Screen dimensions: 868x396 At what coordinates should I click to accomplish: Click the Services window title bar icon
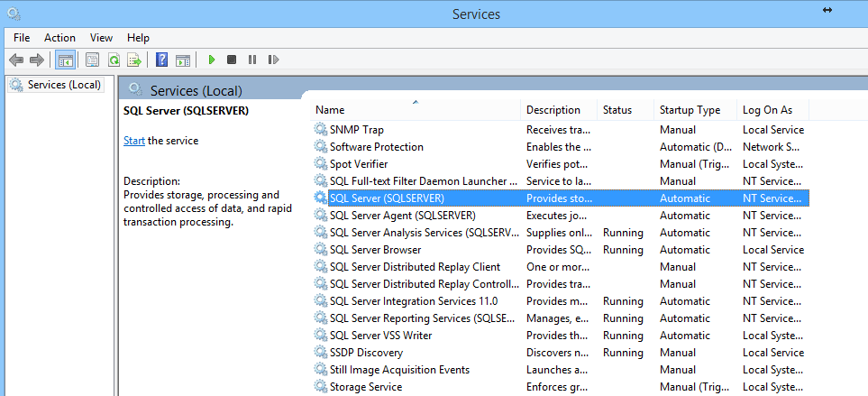coord(14,14)
